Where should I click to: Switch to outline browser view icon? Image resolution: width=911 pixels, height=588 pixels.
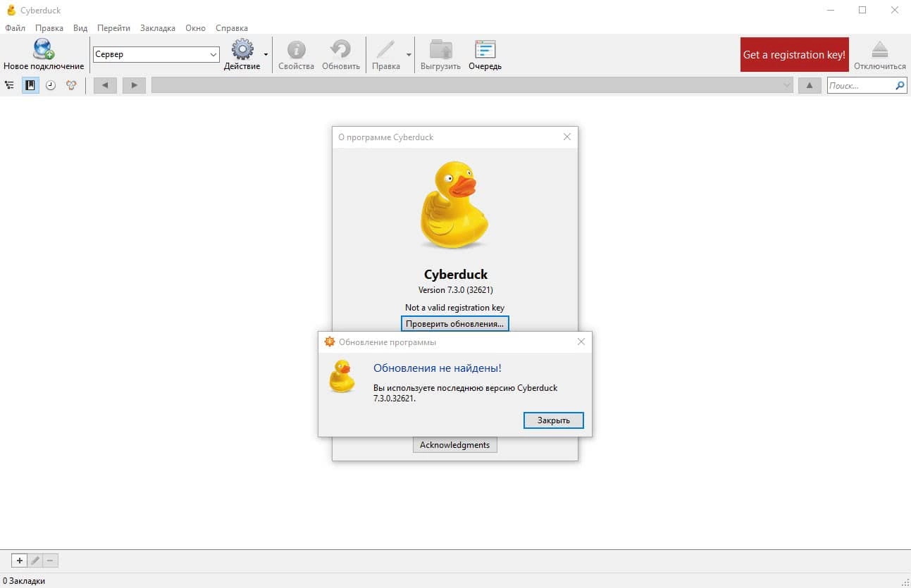coord(9,85)
